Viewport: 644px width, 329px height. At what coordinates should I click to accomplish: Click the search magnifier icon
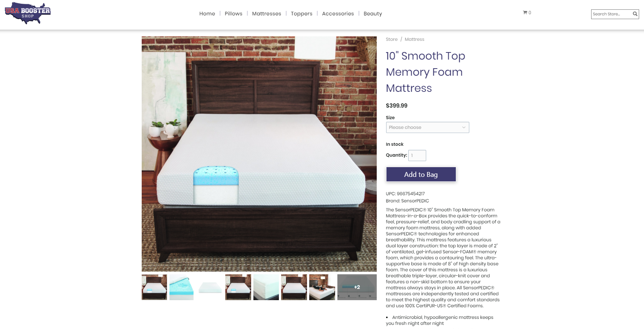(635, 14)
